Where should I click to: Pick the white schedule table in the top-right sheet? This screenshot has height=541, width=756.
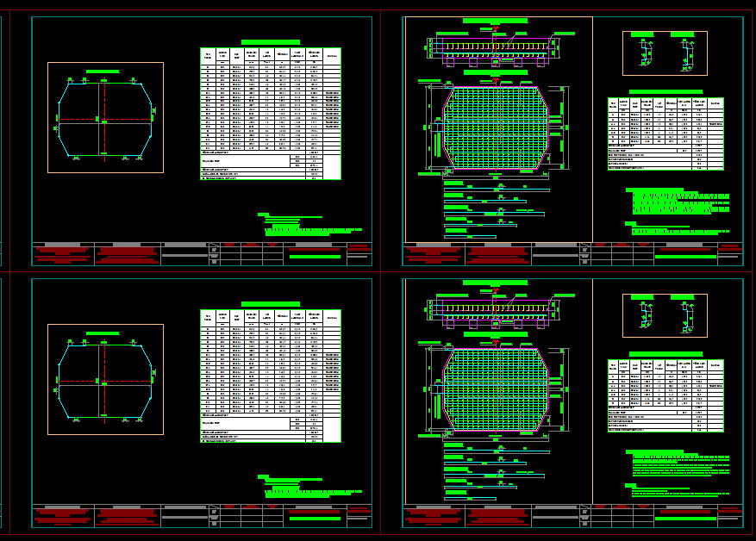665,134
